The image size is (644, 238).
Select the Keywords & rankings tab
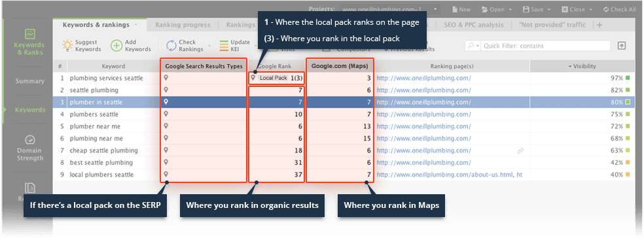coord(96,25)
